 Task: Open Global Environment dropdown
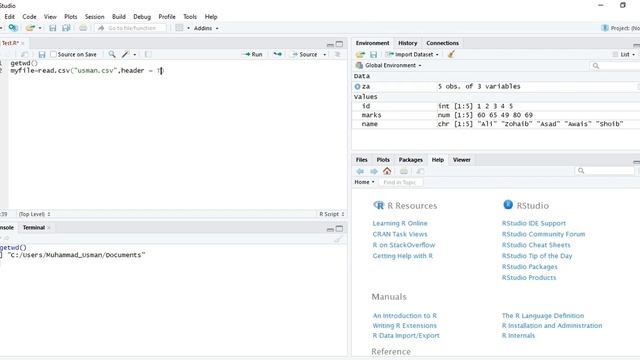(x=388, y=65)
